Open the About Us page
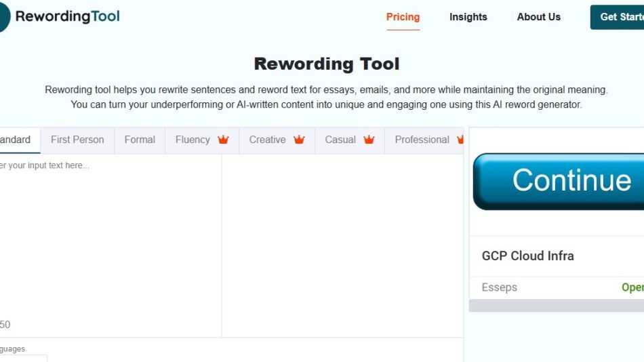Image resolution: width=644 pixels, height=362 pixels. click(x=538, y=17)
